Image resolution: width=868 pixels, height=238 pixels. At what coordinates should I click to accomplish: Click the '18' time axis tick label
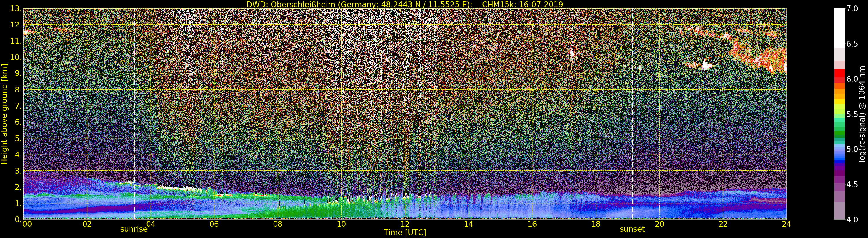596,224
